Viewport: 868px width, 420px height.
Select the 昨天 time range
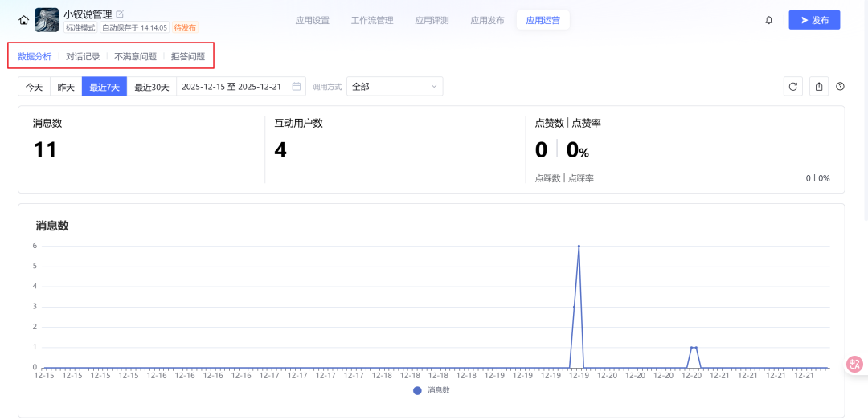coord(66,87)
